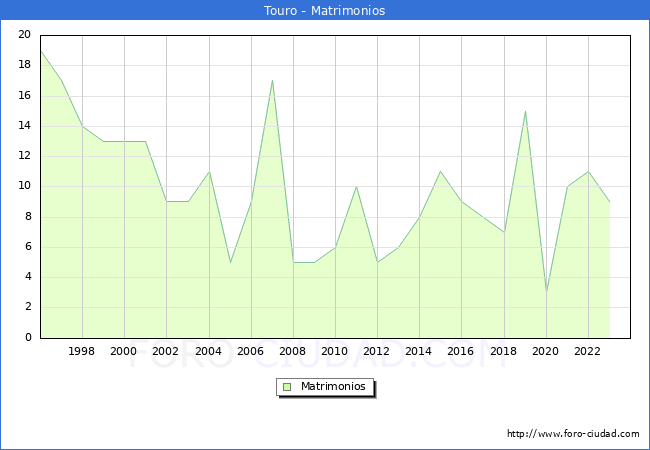Click the y-axis label 4
Viewport: 650px width, 450px height.
click(x=28, y=277)
